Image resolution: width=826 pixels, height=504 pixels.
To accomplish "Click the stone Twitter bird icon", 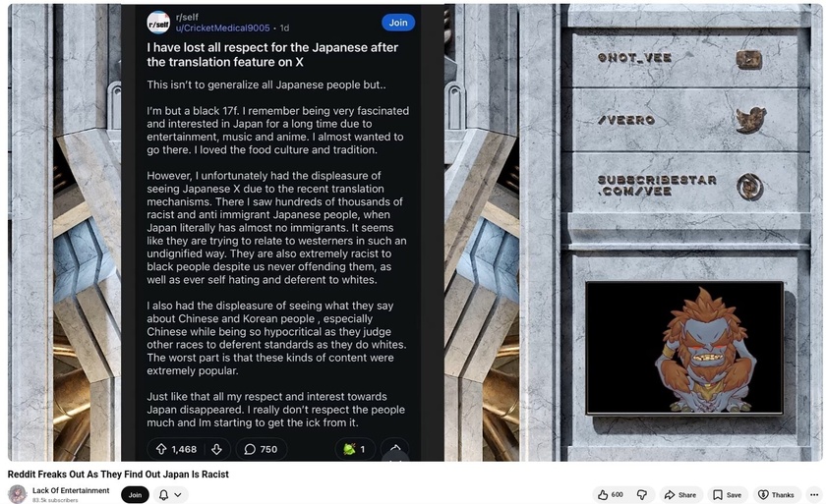I will (x=750, y=120).
